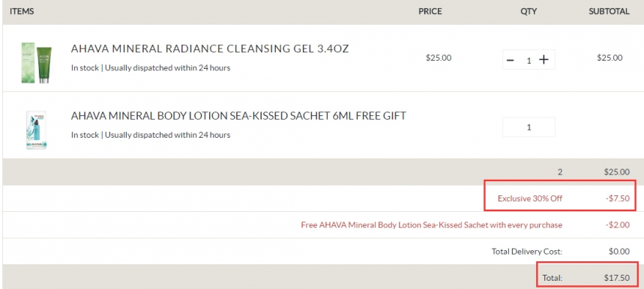Open the Body Lotion Sachet thumbnail
This screenshot has width=644, height=289.
(x=37, y=130)
